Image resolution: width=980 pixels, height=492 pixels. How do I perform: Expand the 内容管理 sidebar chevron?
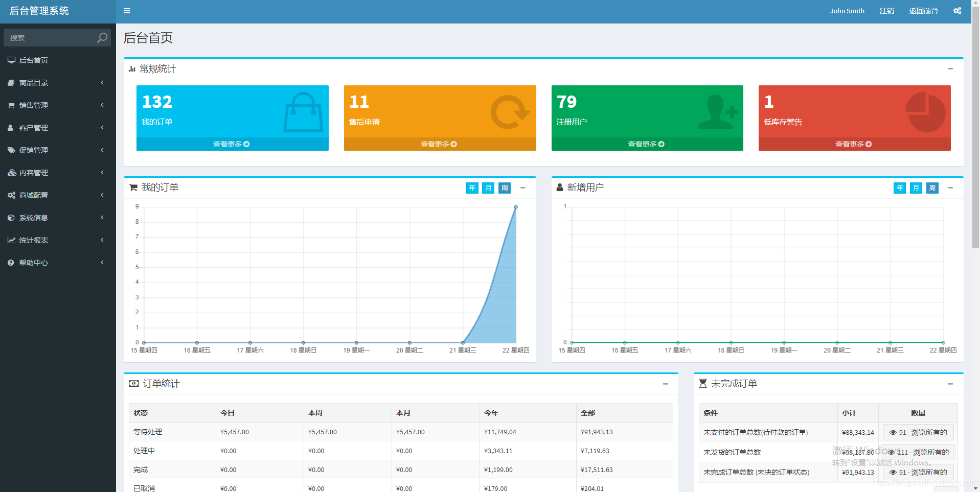(102, 172)
